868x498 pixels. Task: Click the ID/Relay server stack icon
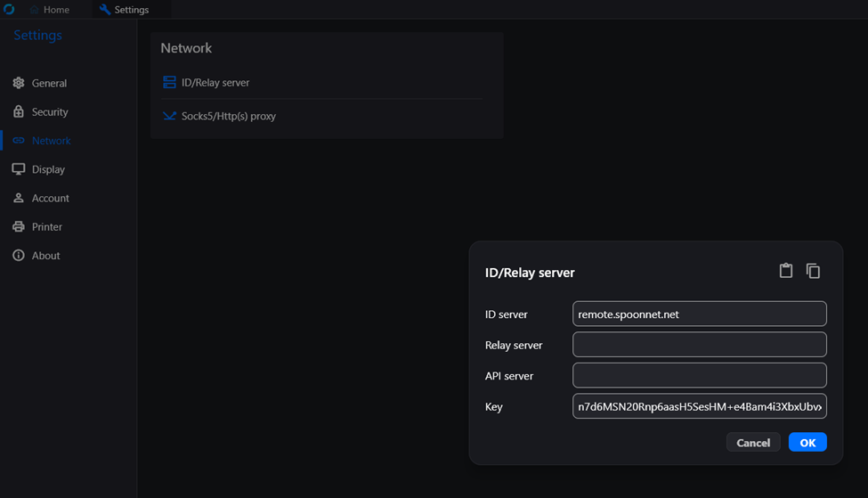[169, 83]
